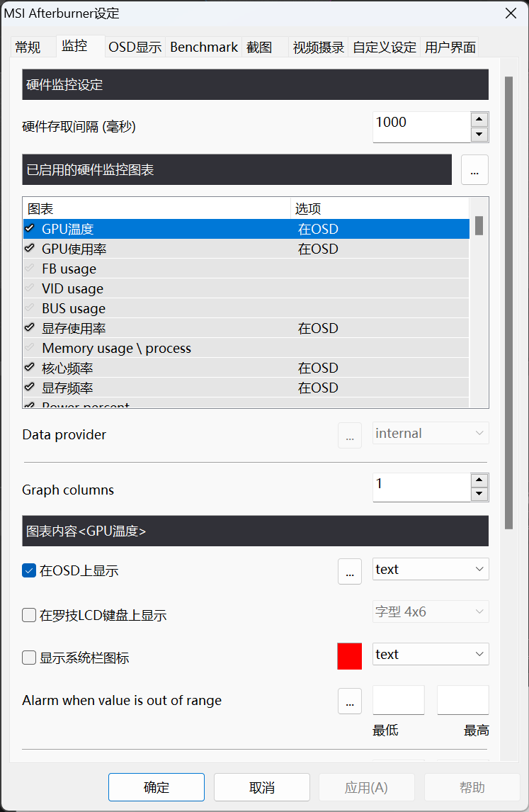
Task: Click the graph list's vertical scrollbar thumb
Action: (x=479, y=226)
